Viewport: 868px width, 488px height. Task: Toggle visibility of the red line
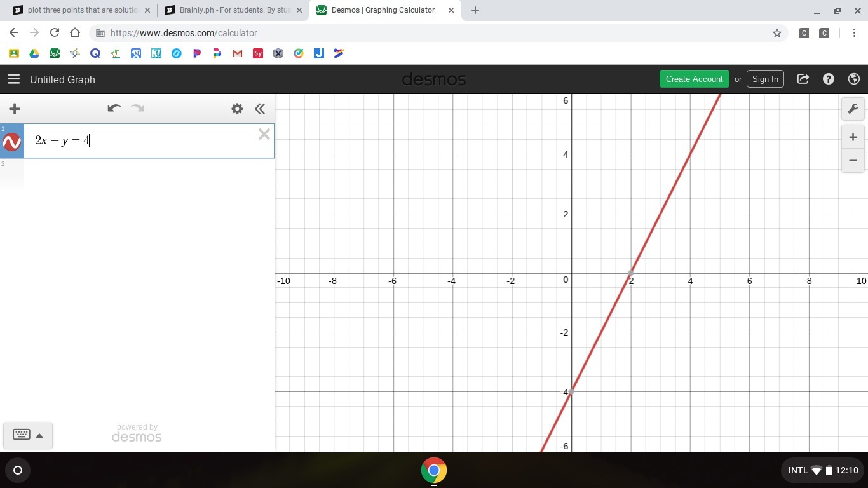click(12, 142)
